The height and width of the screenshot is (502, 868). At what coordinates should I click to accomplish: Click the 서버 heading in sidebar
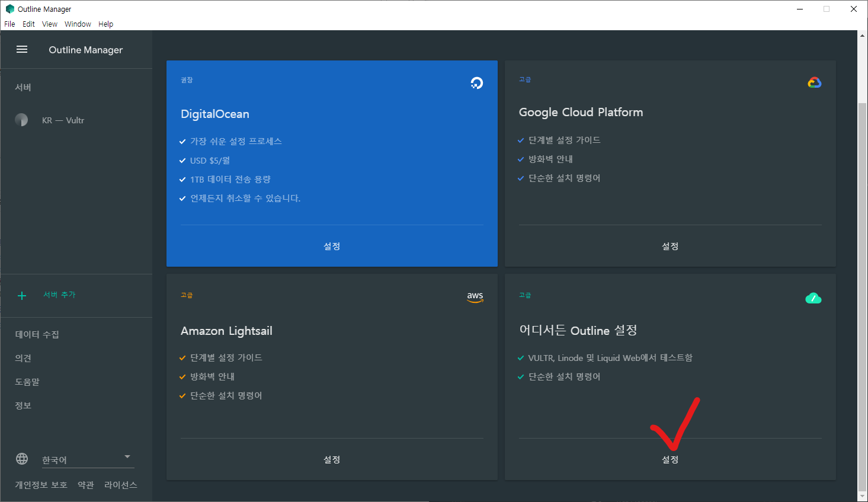click(23, 87)
